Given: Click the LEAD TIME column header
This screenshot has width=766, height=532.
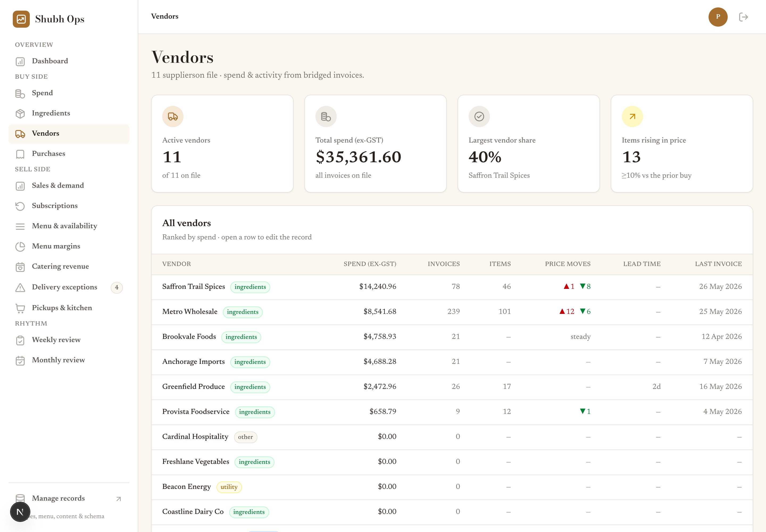Looking at the screenshot, I should pos(642,264).
